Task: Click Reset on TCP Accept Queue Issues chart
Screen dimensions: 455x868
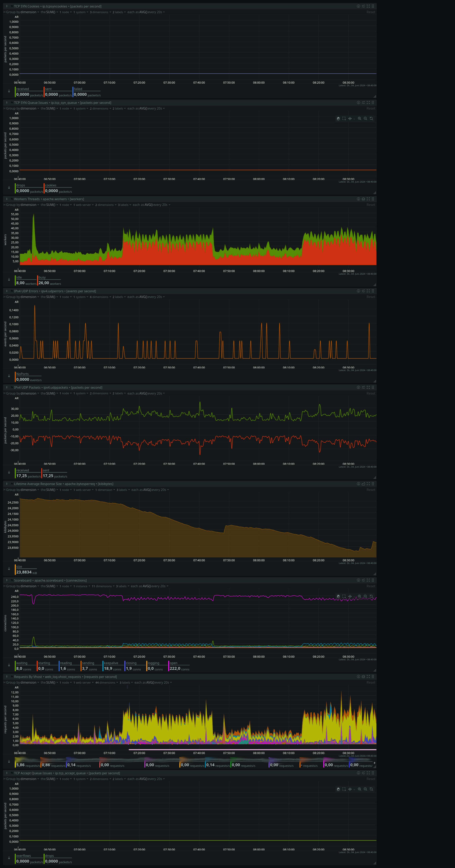Action: [x=371, y=779]
